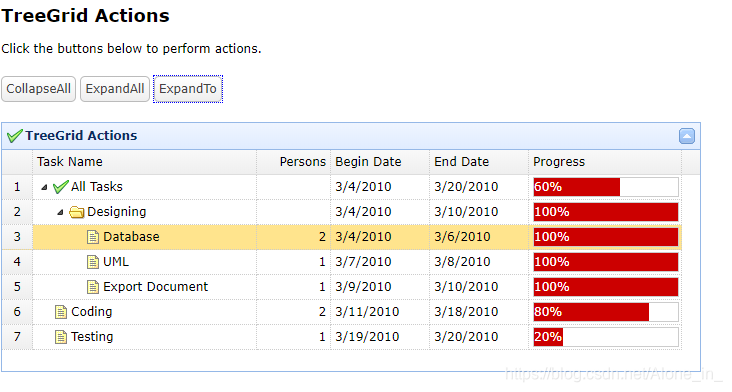Click the document icon beside UML
This screenshot has height=392, width=732.
93,262
